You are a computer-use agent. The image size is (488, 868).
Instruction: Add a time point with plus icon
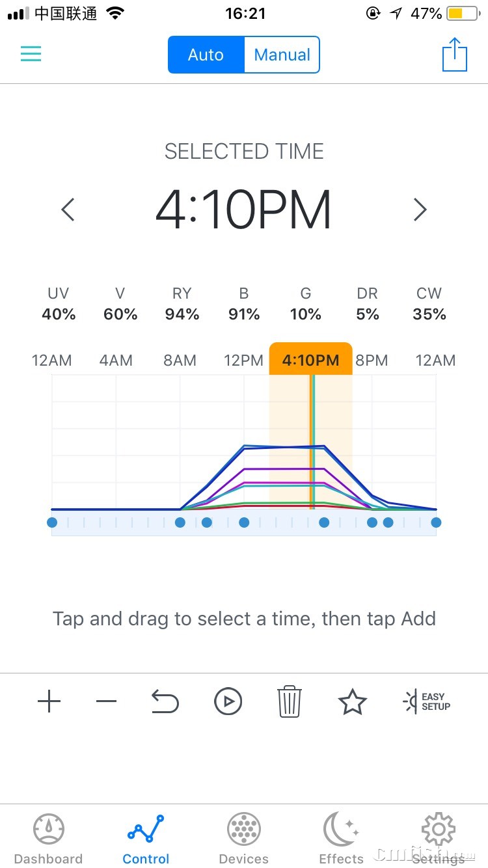[x=49, y=701]
